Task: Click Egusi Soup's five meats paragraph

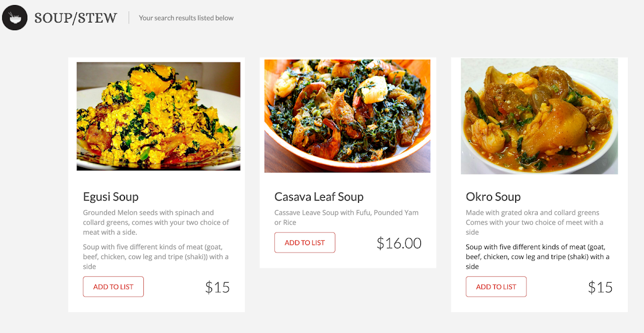Action: [156, 256]
